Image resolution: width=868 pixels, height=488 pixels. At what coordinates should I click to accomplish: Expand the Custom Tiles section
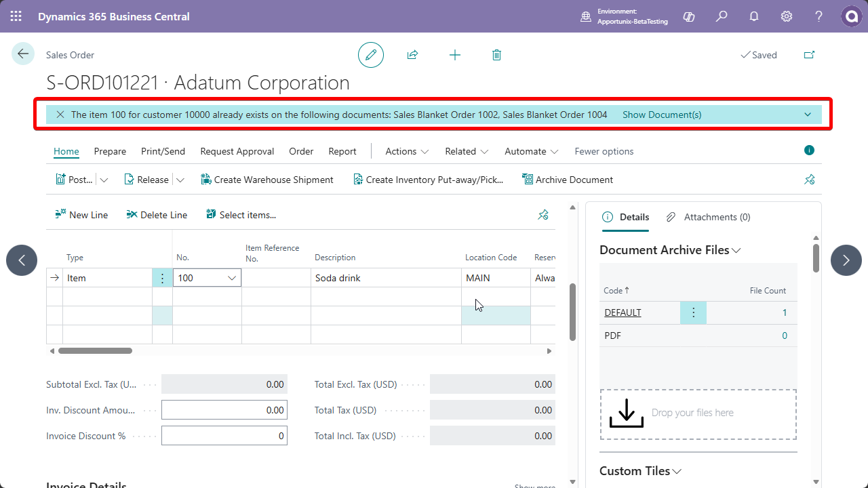pos(641,471)
